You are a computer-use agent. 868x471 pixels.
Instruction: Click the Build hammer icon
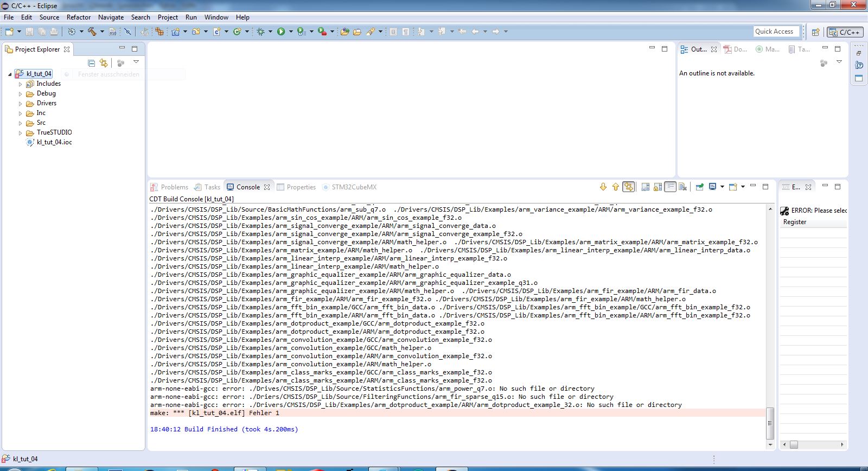click(92, 31)
